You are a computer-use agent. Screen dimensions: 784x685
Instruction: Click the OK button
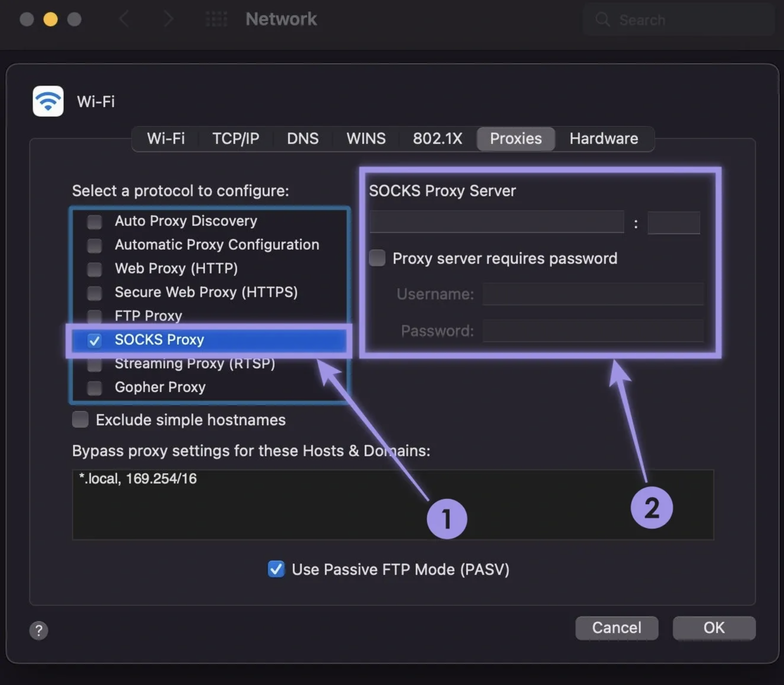point(714,628)
